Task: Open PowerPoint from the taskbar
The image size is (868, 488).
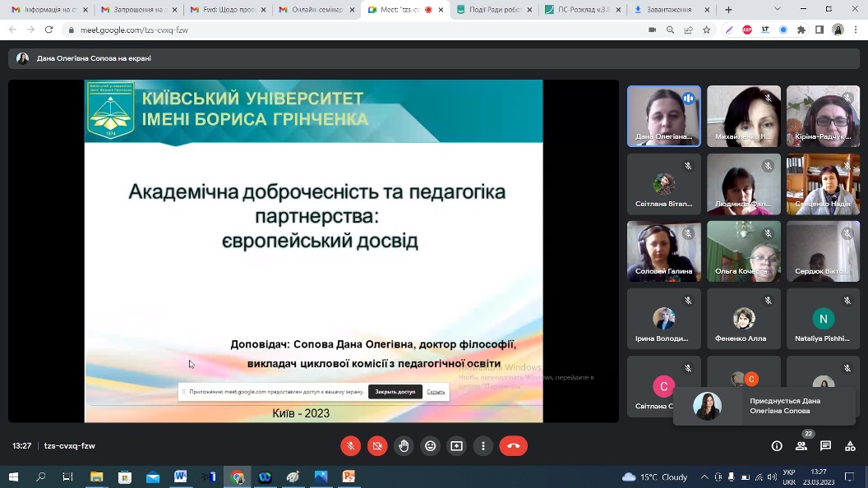Action: [x=349, y=476]
